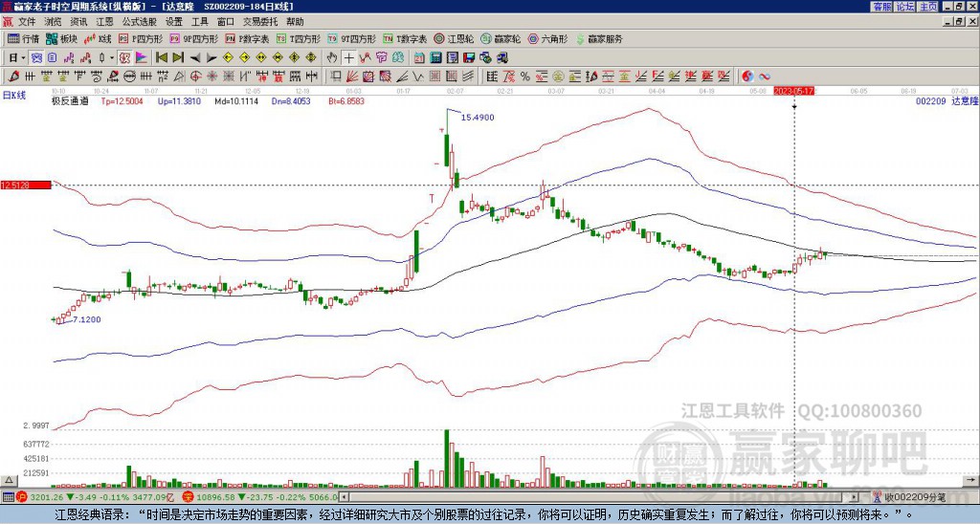980x524 pixels.
Task: Click the horizontal scrollbar left arrow
Action: 344,497
